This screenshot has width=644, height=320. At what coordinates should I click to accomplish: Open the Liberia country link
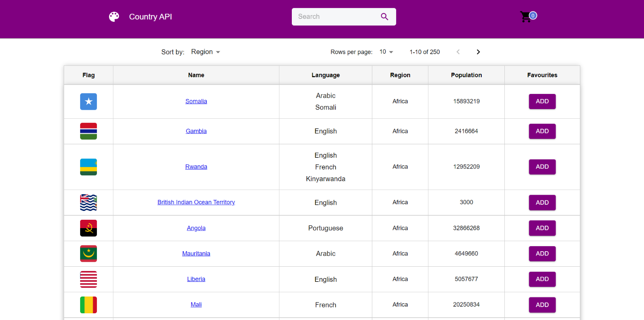(196, 279)
